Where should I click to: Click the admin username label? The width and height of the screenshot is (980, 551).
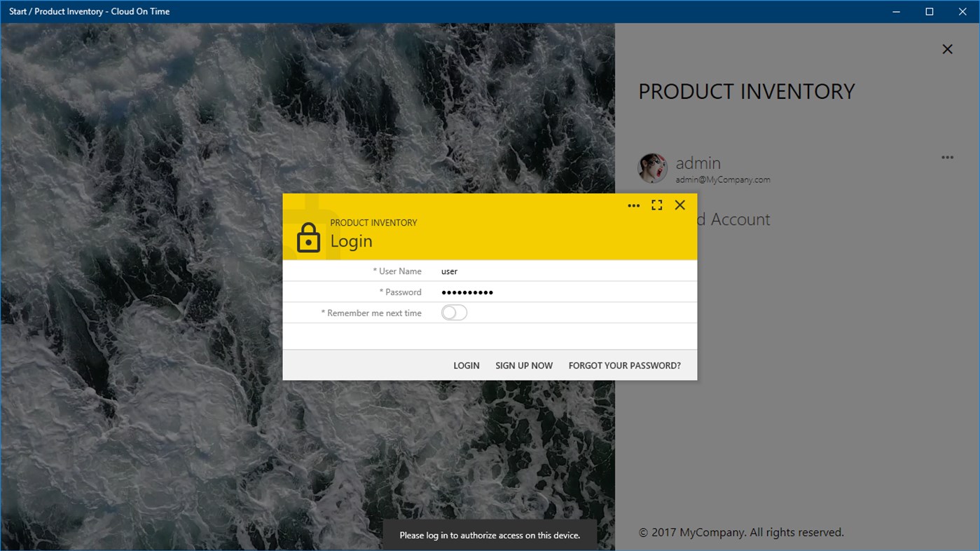pyautogui.click(x=698, y=163)
